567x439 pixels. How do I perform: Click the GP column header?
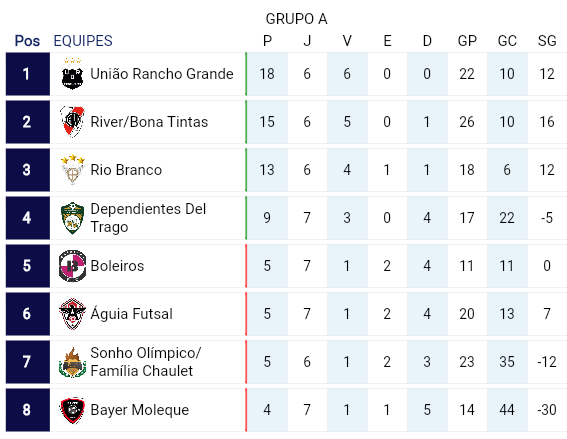[x=467, y=41]
